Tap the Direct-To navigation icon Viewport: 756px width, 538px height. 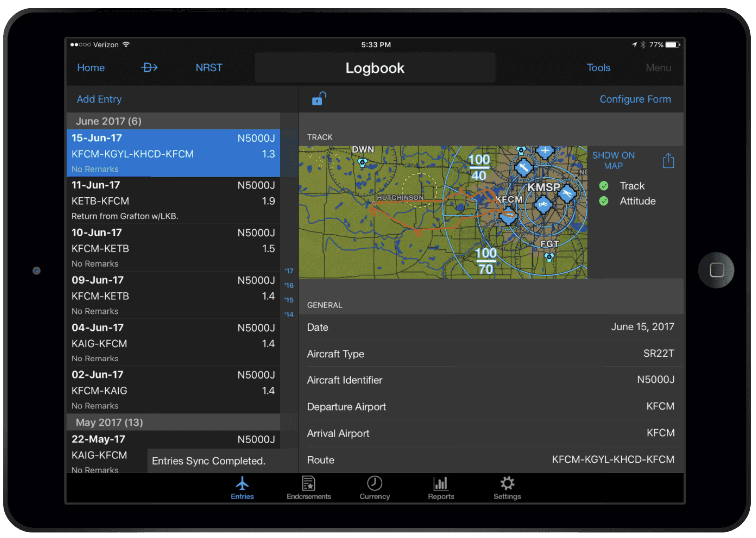point(149,68)
